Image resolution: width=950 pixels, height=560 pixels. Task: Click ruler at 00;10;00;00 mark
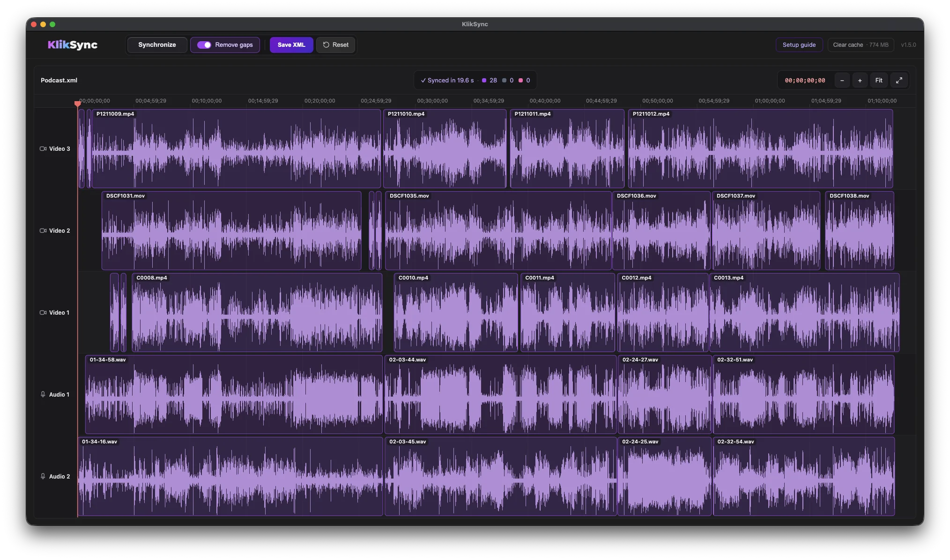tap(207, 101)
